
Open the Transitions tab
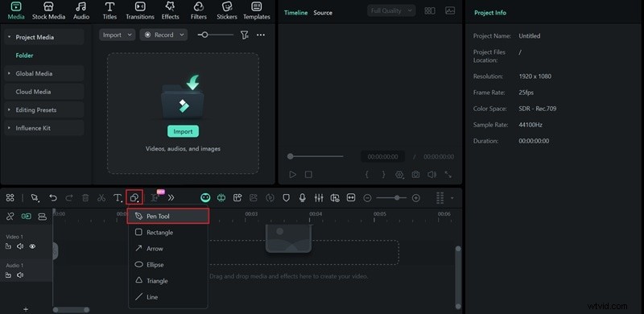[x=140, y=11]
